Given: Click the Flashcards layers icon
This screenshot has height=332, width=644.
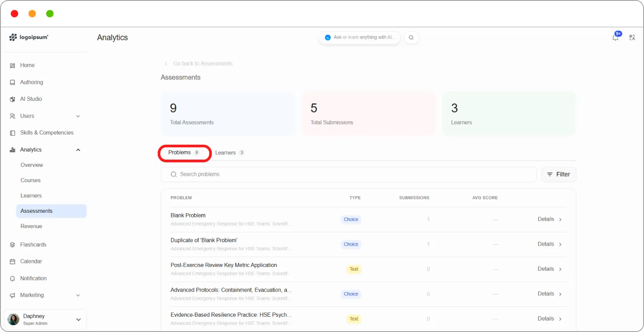Looking at the screenshot, I should 12,245.
